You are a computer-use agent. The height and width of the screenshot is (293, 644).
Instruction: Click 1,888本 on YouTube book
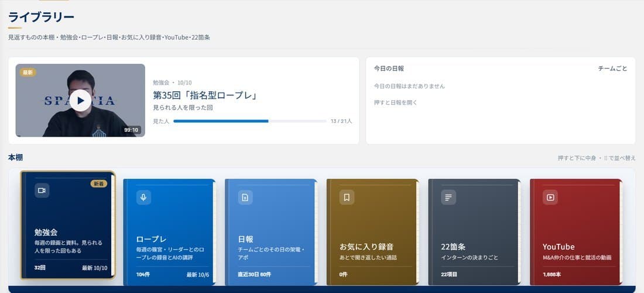tap(551, 274)
